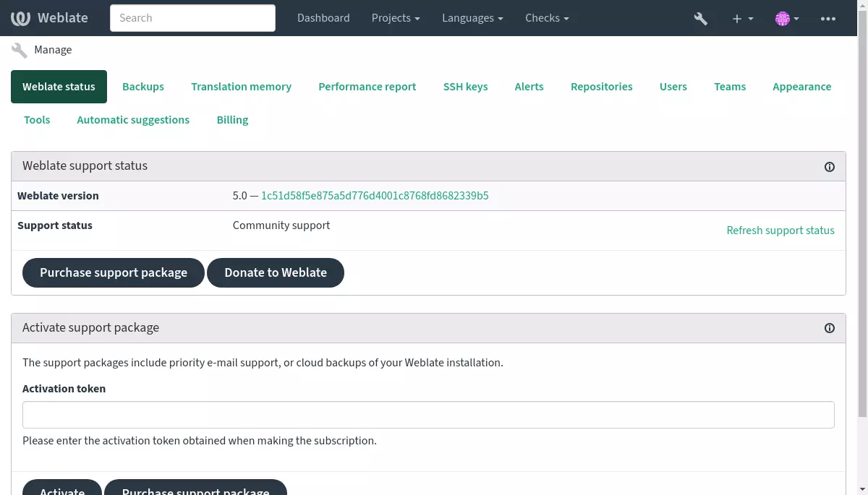Open the plus add menu
The image size is (868, 495).
click(742, 18)
